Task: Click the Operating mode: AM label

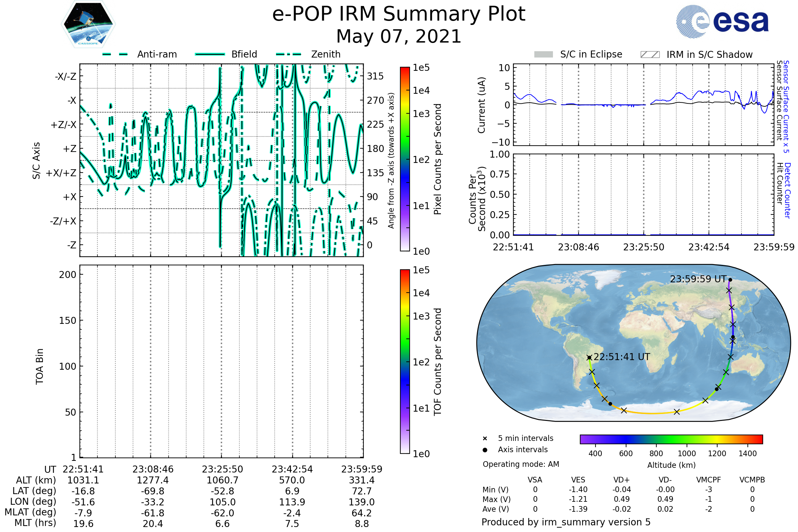Action: [521, 464]
